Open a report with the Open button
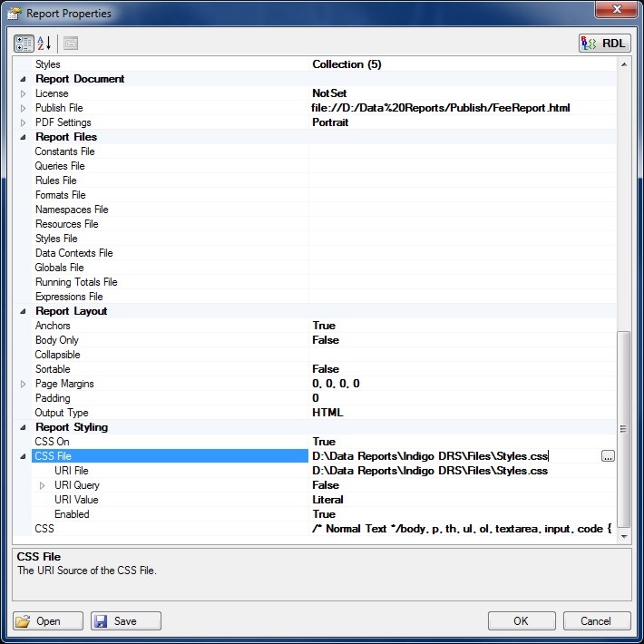Image resolution: width=644 pixels, height=644 pixels. pos(48,621)
